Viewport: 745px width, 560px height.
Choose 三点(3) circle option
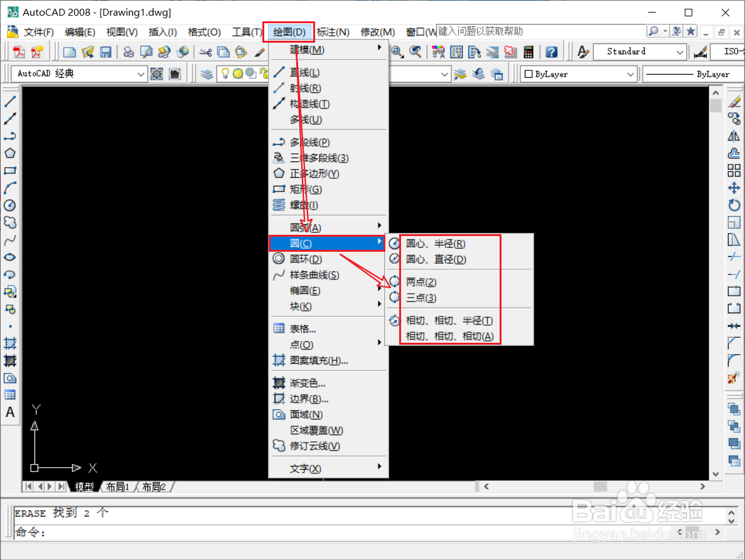pyautogui.click(x=459, y=298)
